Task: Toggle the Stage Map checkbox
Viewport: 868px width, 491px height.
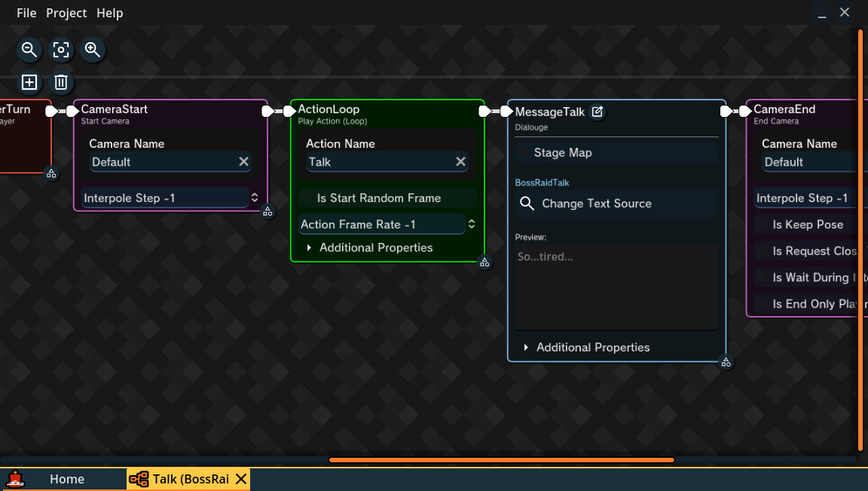Action: pos(524,153)
